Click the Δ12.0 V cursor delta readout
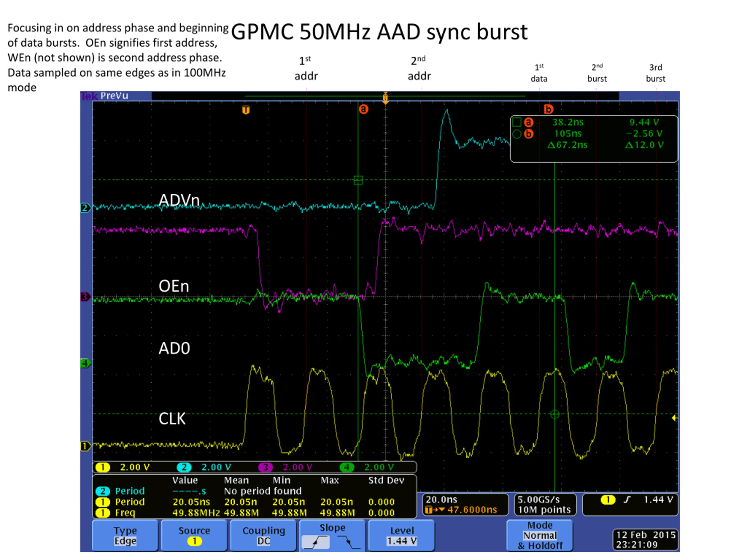Image resolution: width=747 pixels, height=560 pixels. 644,145
